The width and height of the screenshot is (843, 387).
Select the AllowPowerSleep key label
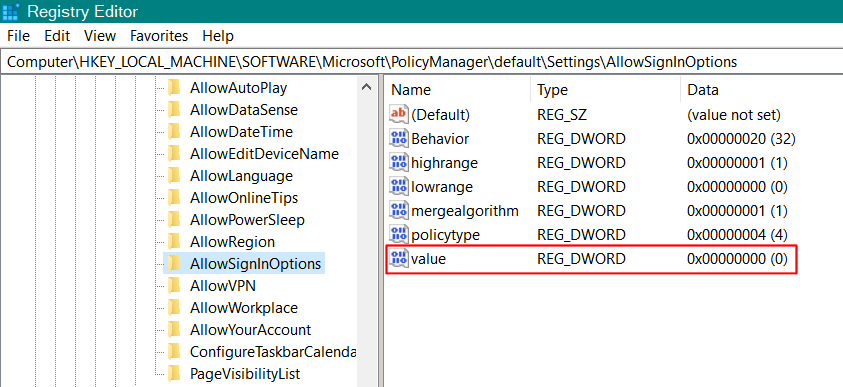[x=247, y=220]
